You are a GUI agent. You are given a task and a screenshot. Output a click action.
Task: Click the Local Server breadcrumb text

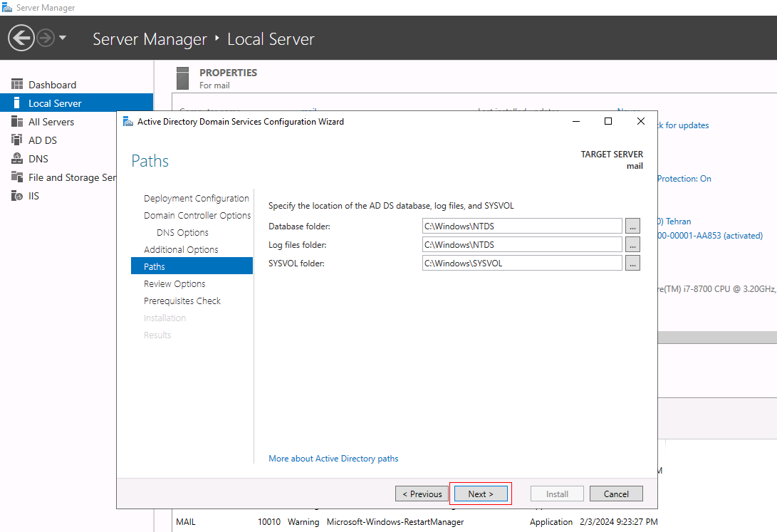271,39
